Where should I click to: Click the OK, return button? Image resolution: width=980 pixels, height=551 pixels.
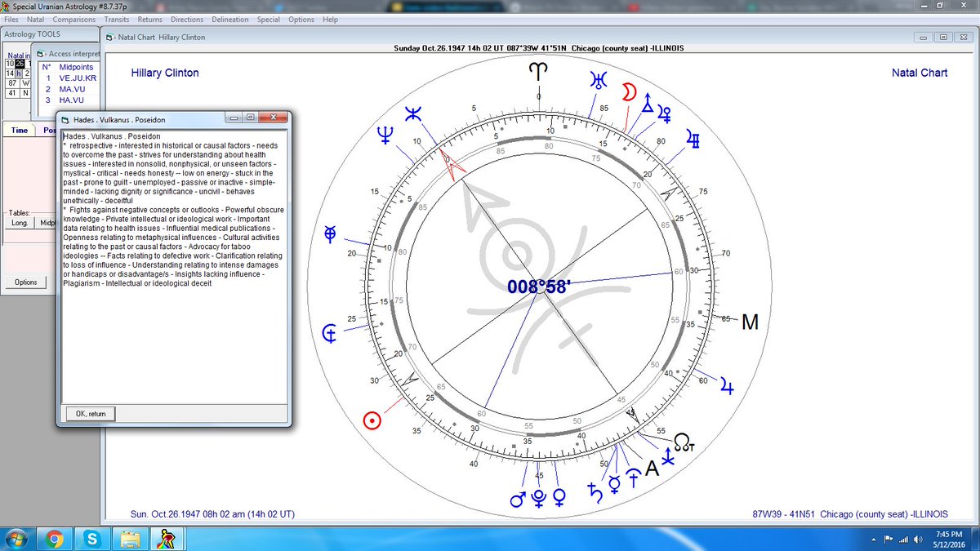point(91,414)
